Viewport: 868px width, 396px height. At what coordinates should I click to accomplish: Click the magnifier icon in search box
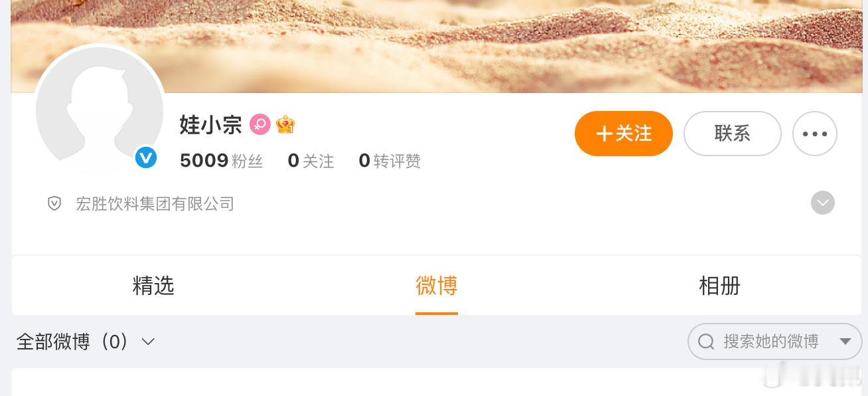tap(706, 342)
